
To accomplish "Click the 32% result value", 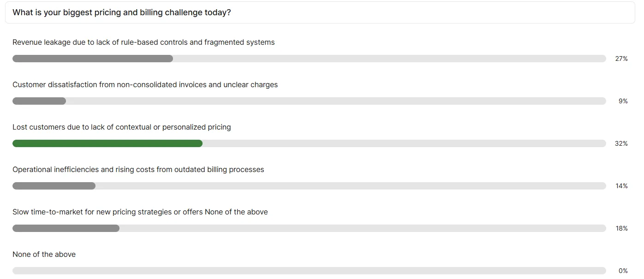I will tap(621, 143).
